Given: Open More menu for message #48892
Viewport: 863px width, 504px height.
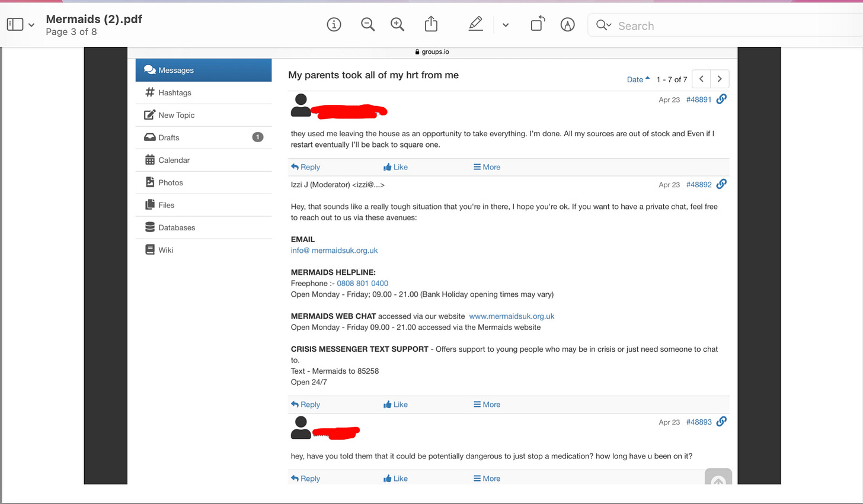Looking at the screenshot, I should pos(487,405).
